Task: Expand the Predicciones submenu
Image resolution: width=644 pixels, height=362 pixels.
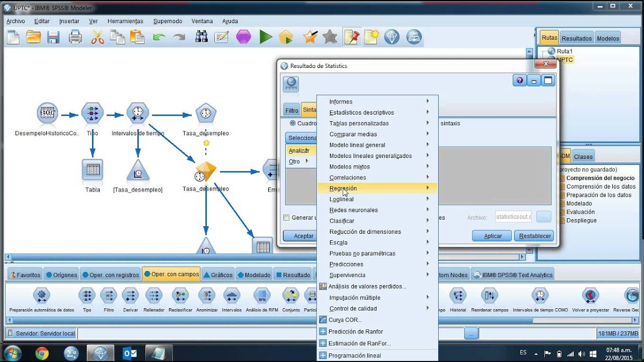Action: pos(377,264)
